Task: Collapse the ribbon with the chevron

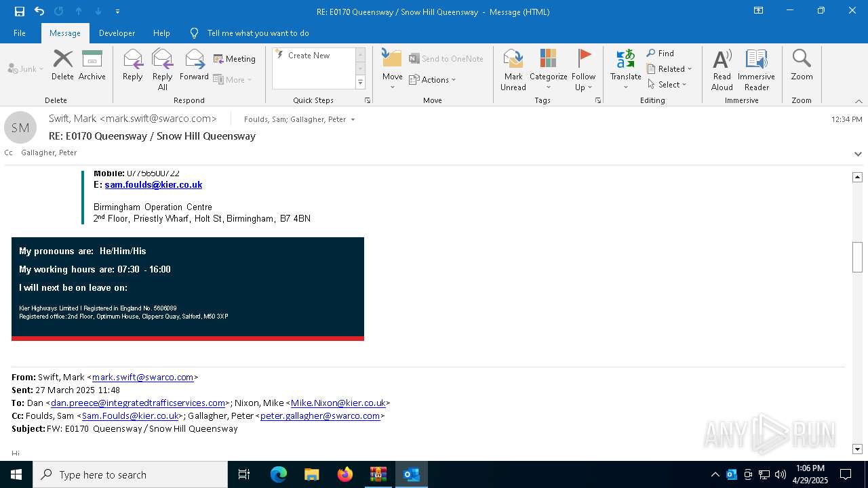Action: [859, 101]
